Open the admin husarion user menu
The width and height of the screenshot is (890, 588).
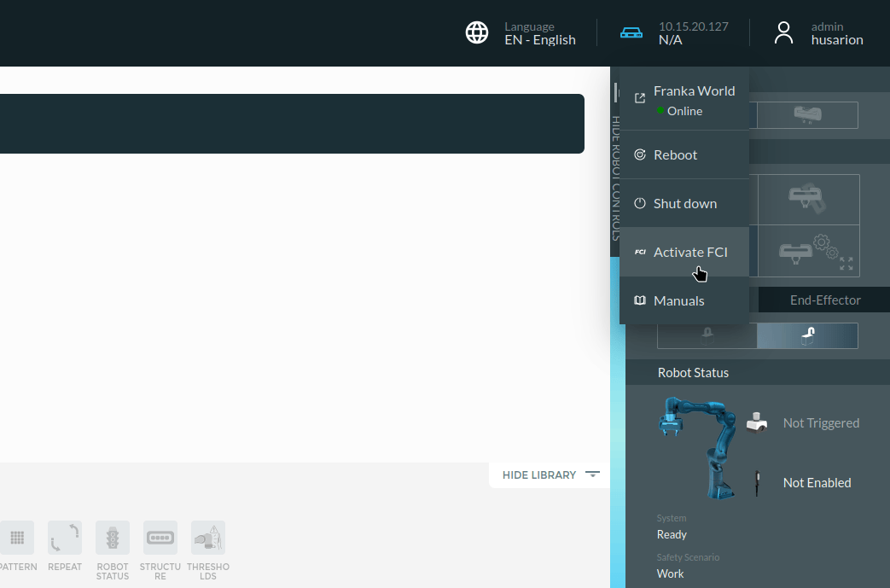coord(836,33)
